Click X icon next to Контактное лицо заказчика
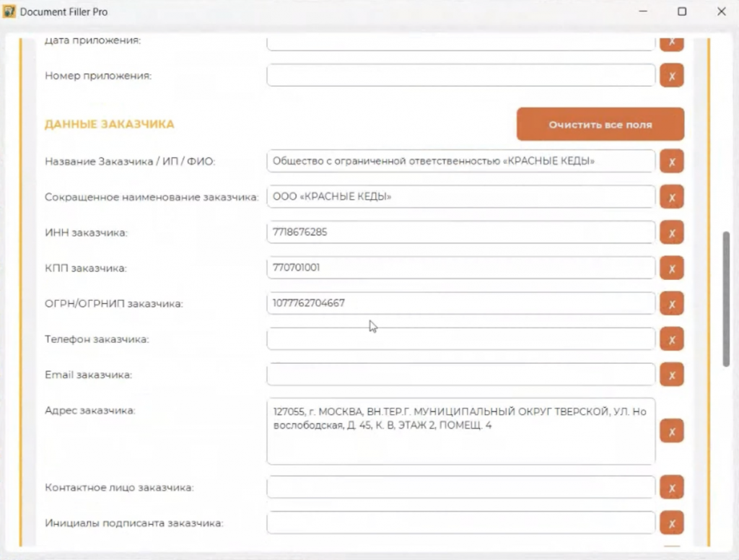The width and height of the screenshot is (739, 560). pos(671,488)
